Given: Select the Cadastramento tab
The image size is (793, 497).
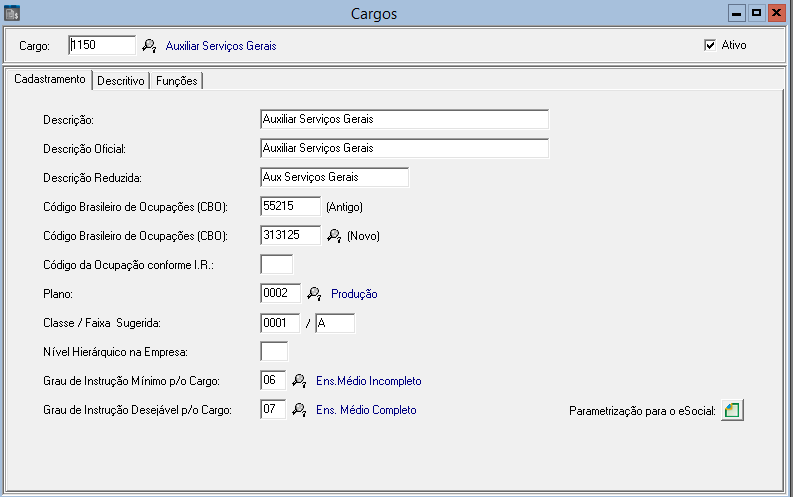Looking at the screenshot, I should pyautogui.click(x=49, y=80).
